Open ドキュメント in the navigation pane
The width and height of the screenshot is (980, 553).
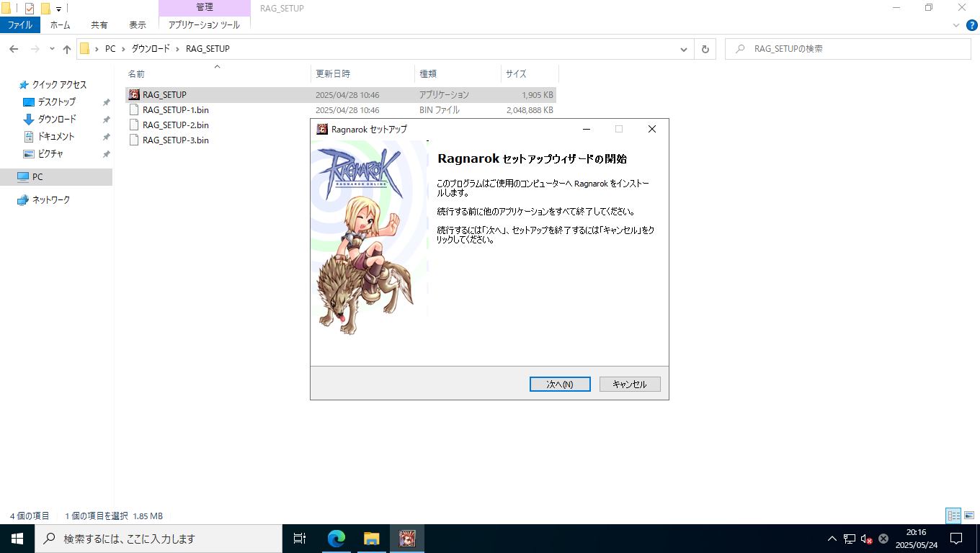coord(56,137)
